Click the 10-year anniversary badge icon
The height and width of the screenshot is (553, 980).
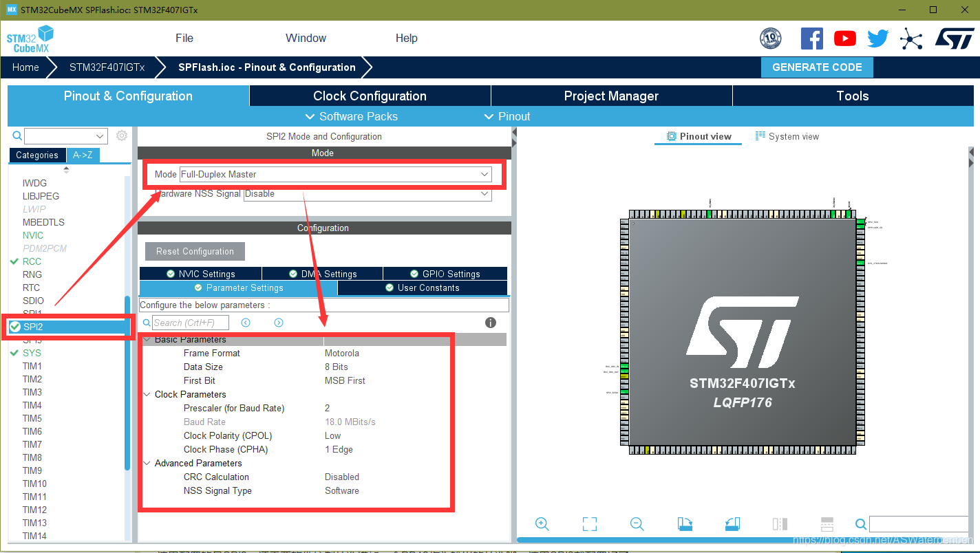pos(770,39)
